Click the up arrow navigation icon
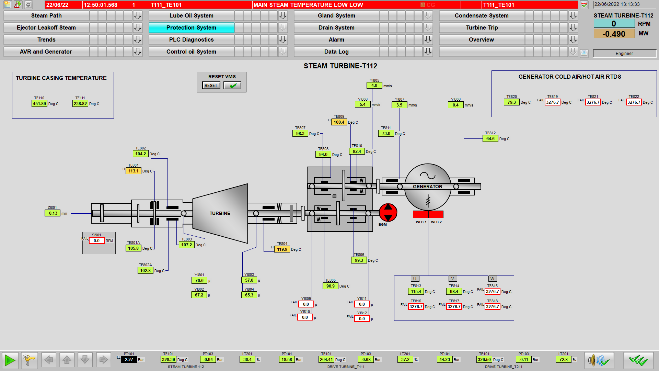659x371 pixels. 67,360
